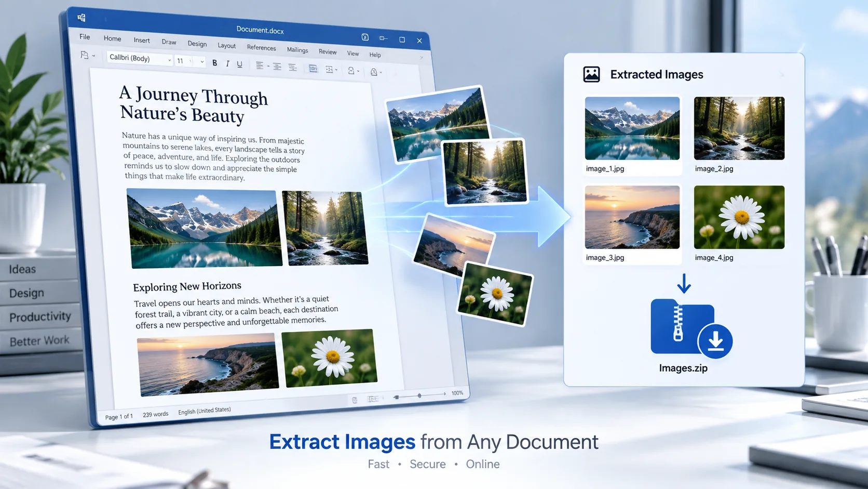Switch to the Review tab
868x489 pixels.
point(328,51)
